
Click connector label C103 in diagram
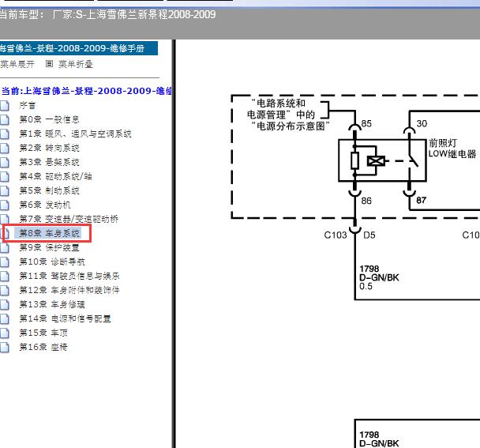[336, 235]
